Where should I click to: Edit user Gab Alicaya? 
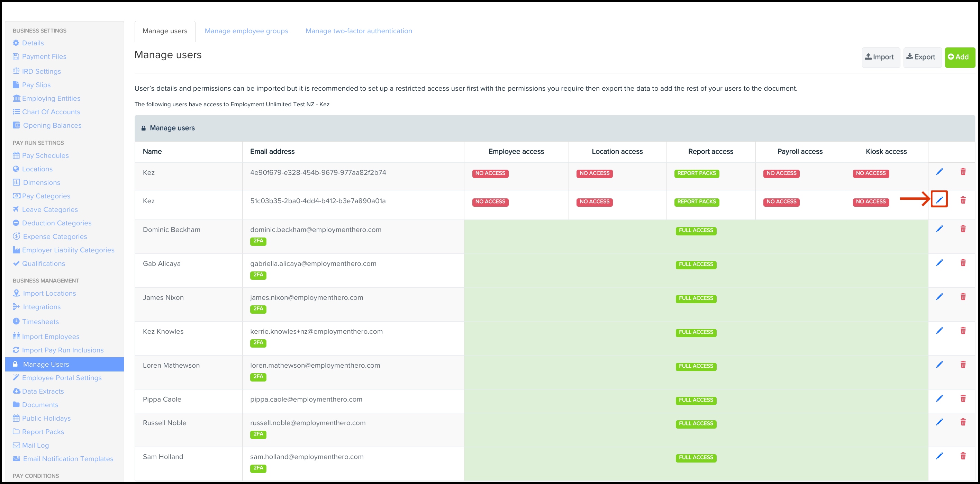click(939, 262)
